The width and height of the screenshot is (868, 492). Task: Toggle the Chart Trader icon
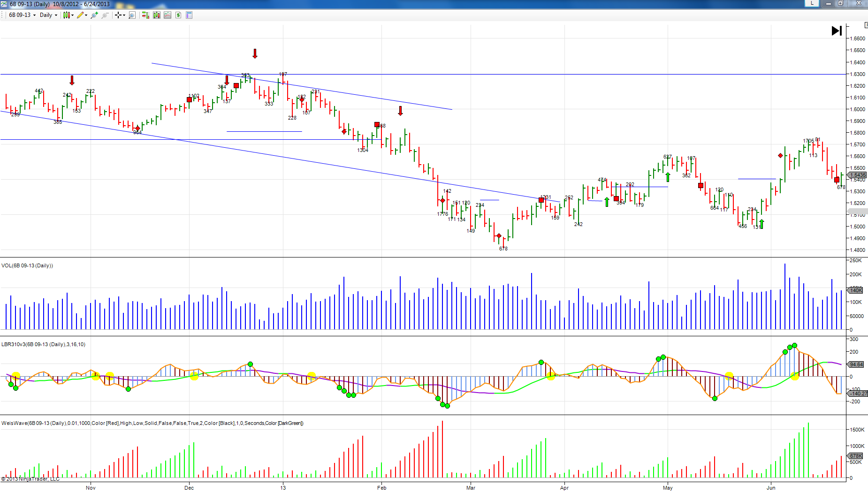tap(145, 15)
